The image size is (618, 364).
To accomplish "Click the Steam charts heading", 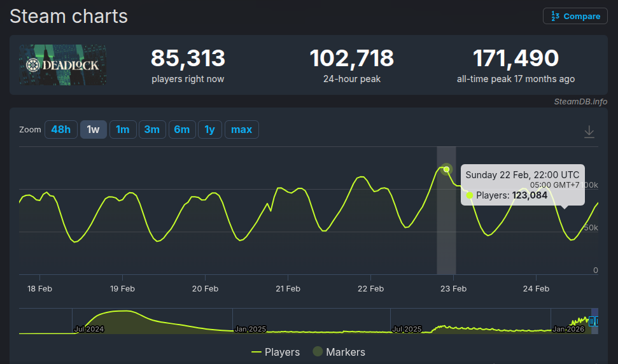I will point(69,17).
